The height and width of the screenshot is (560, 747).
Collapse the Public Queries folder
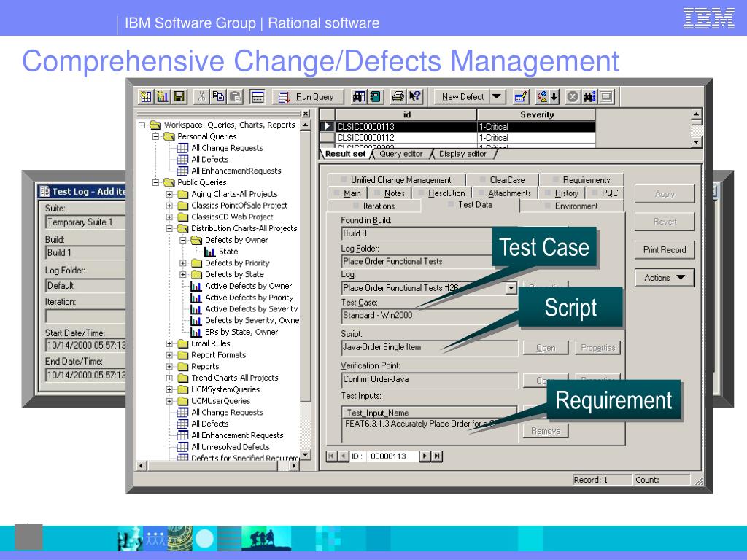click(x=156, y=183)
